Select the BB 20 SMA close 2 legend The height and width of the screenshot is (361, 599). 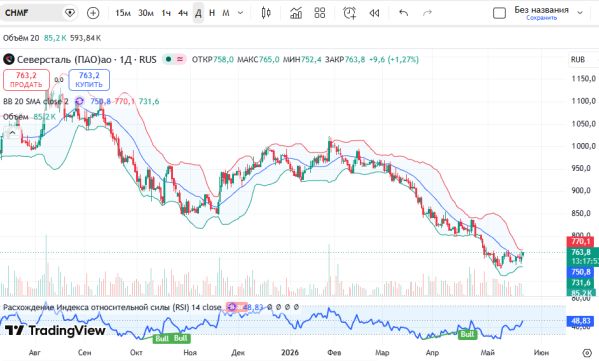point(36,102)
